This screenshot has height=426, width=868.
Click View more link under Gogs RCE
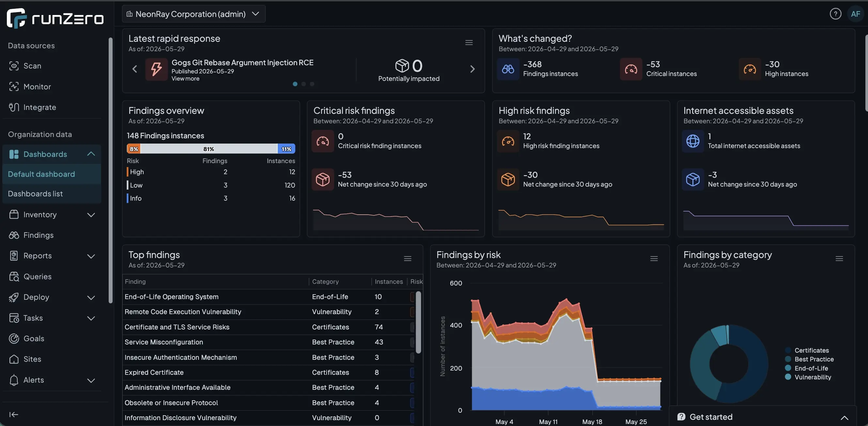coord(185,79)
